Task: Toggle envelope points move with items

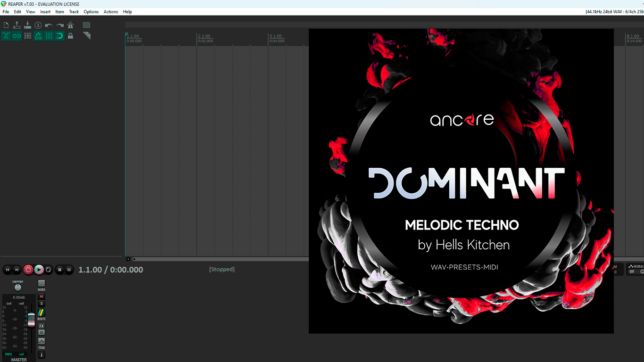Action: click(38, 36)
